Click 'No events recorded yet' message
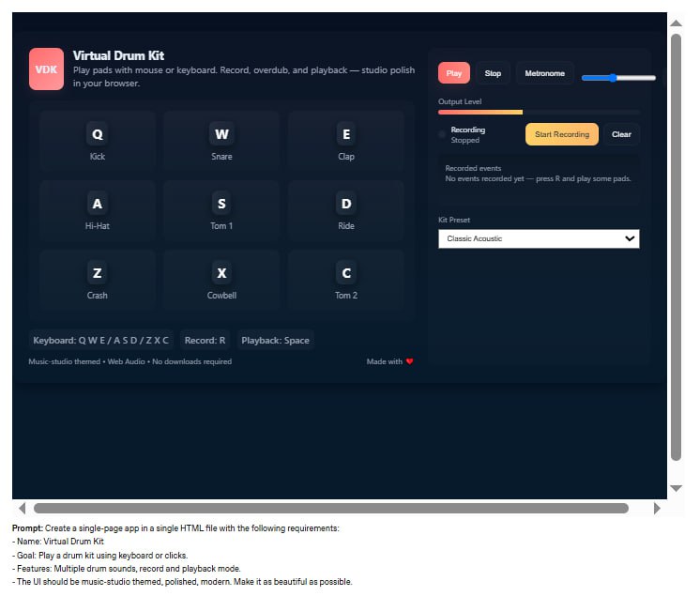This screenshot has height=596, width=700. point(538,178)
